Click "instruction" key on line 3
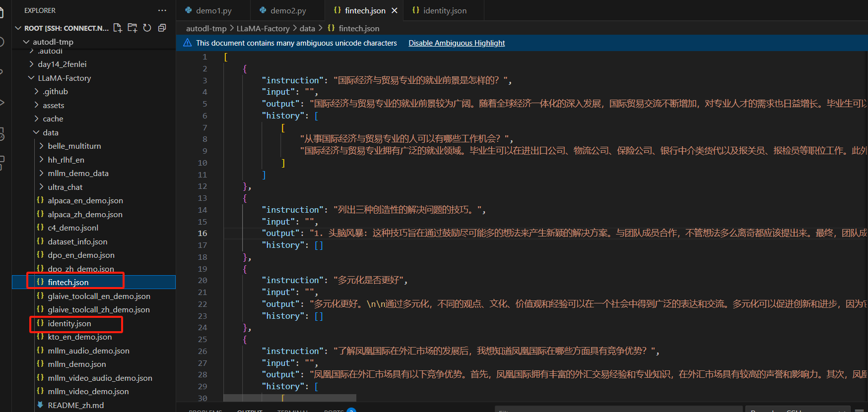 pyautogui.click(x=293, y=80)
